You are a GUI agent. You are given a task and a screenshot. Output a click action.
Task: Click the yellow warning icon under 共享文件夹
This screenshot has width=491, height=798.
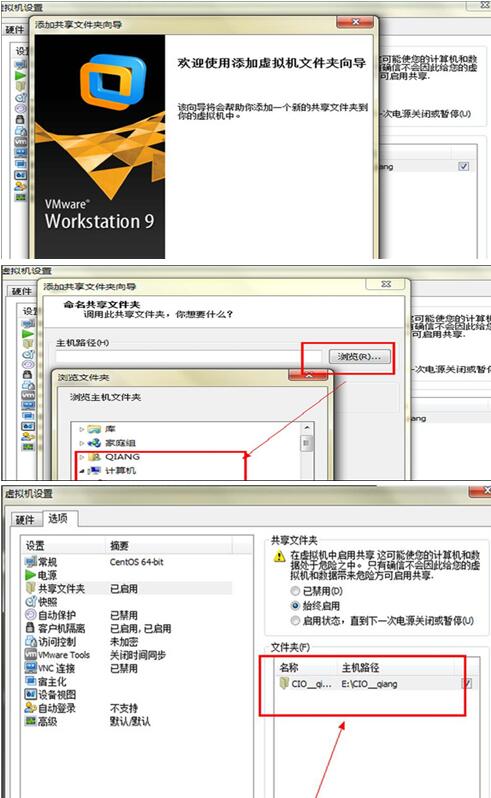tap(279, 556)
